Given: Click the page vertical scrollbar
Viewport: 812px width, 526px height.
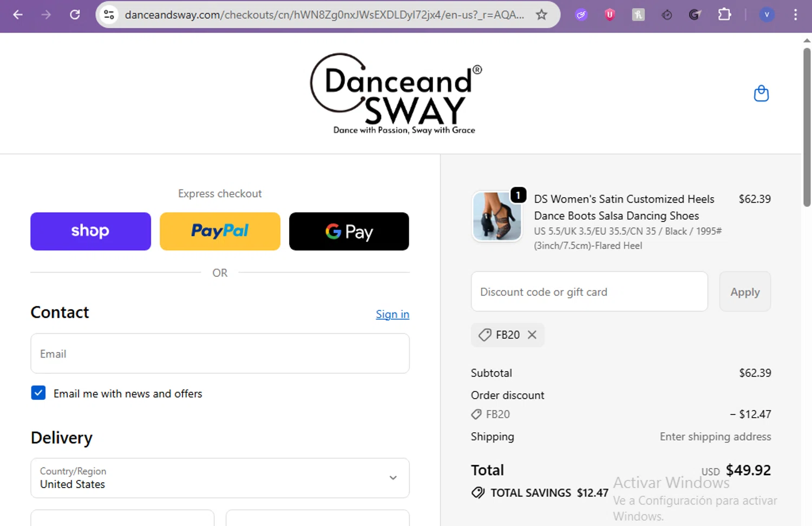Looking at the screenshot, I should [807, 127].
